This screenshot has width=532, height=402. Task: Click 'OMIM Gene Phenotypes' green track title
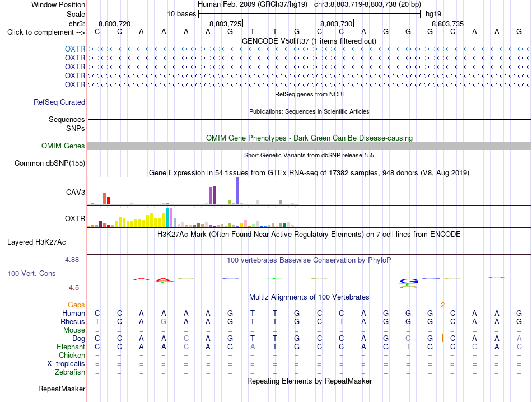tap(309, 138)
